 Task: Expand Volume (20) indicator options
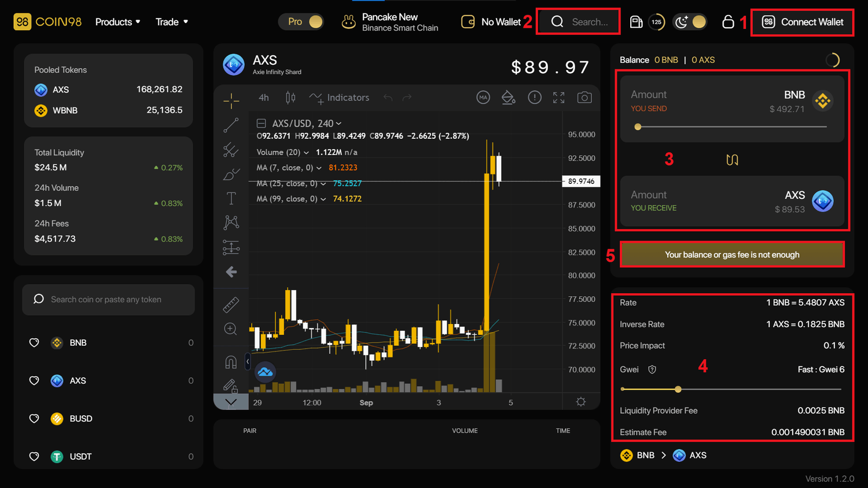coord(306,153)
